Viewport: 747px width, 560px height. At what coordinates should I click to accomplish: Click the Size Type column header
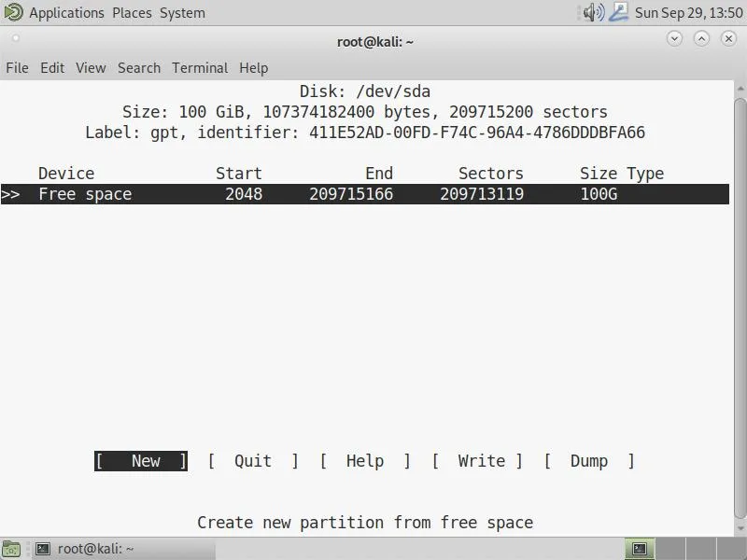click(622, 174)
